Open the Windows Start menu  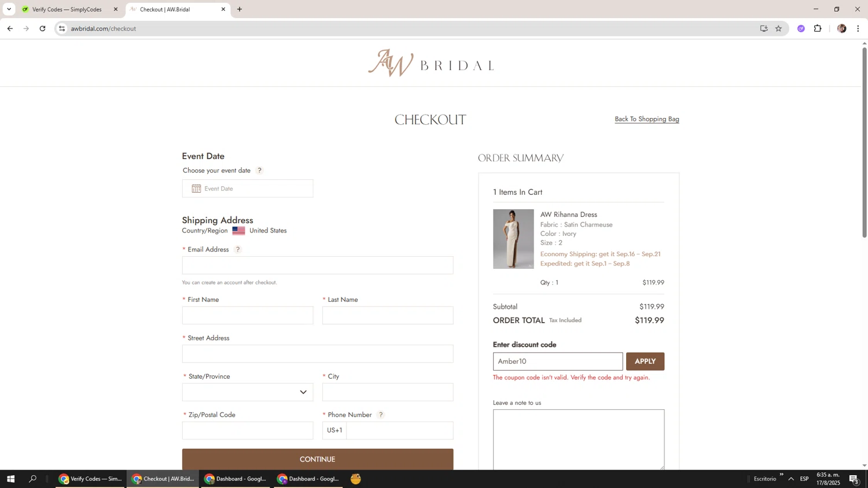(x=10, y=479)
